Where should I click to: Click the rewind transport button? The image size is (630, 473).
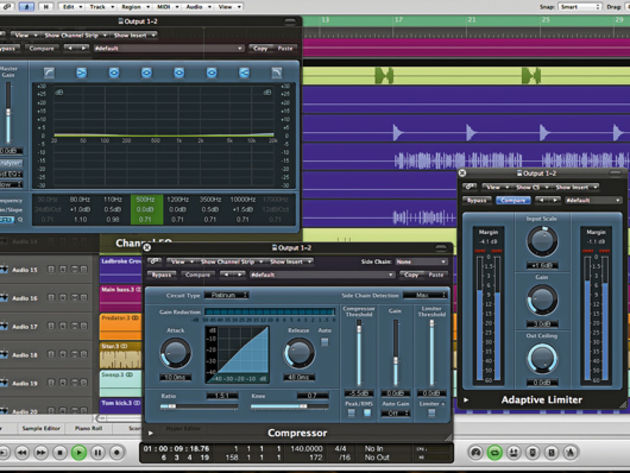coord(22,453)
